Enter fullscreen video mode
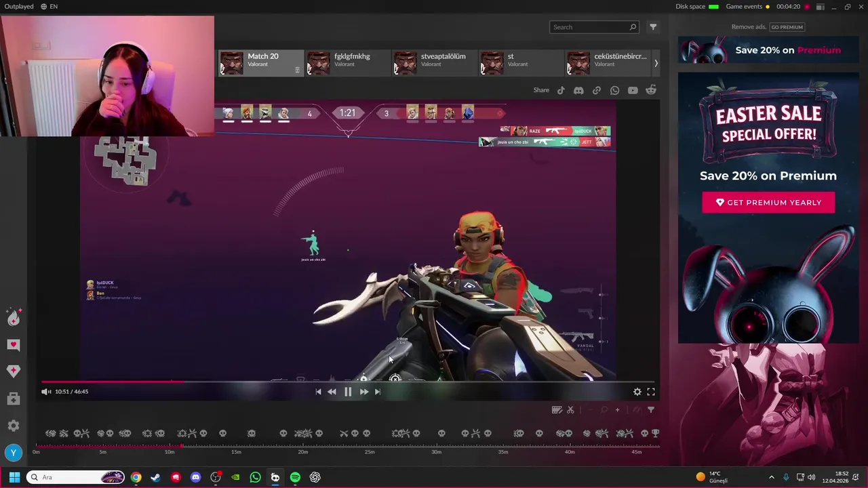Screen dimensions: 868x488 click(651, 392)
